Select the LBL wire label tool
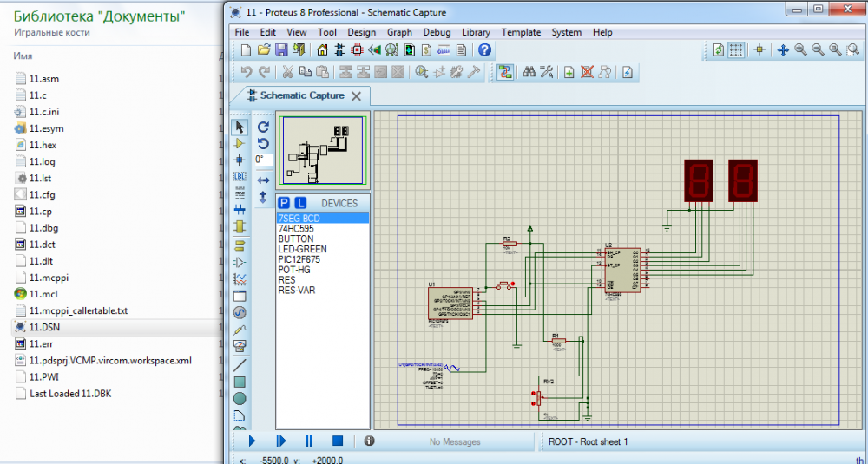This screenshot has height=464, width=868. (240, 177)
